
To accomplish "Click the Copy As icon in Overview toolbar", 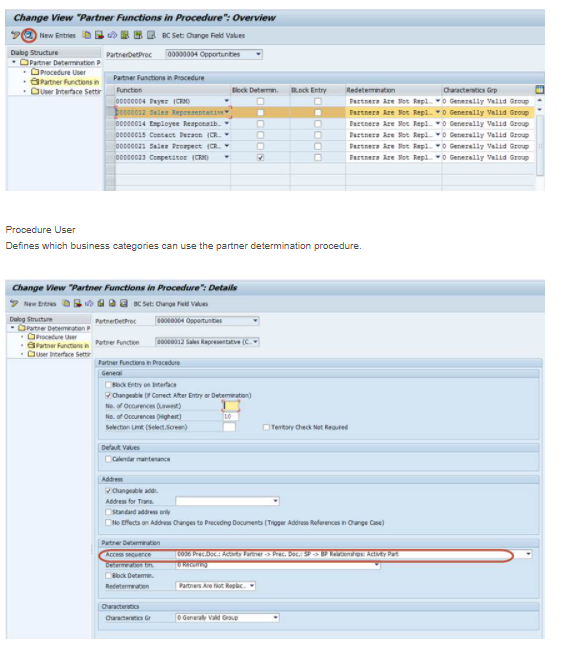I will point(86,35).
